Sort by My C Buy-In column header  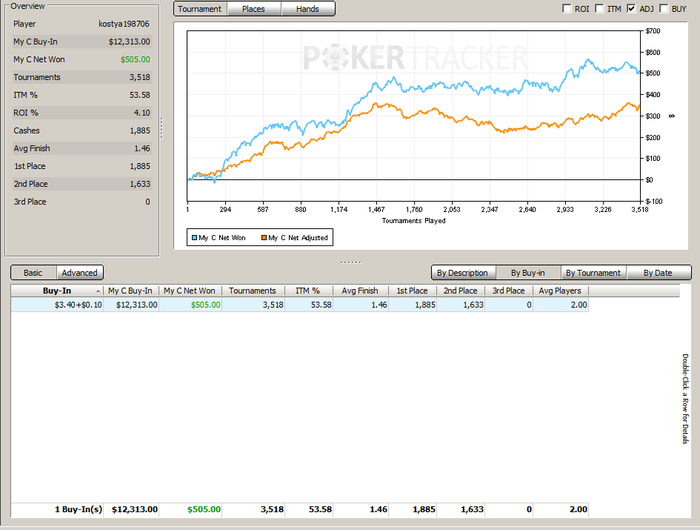(x=130, y=291)
